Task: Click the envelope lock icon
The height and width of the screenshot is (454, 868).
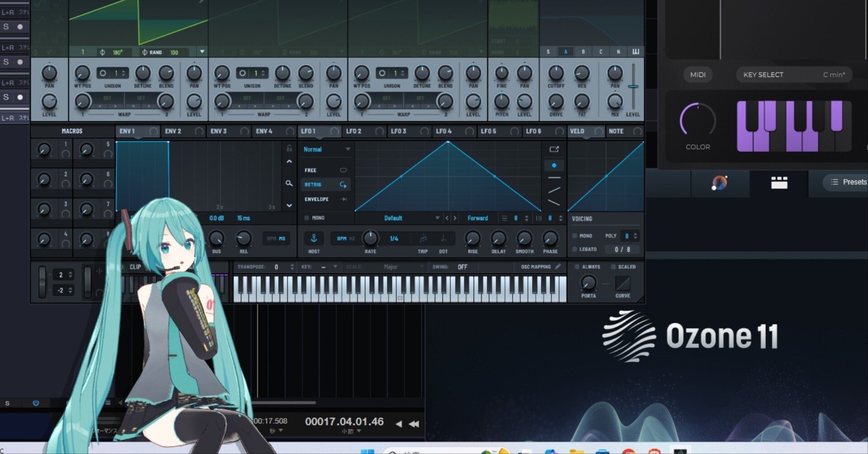Action: [289, 148]
